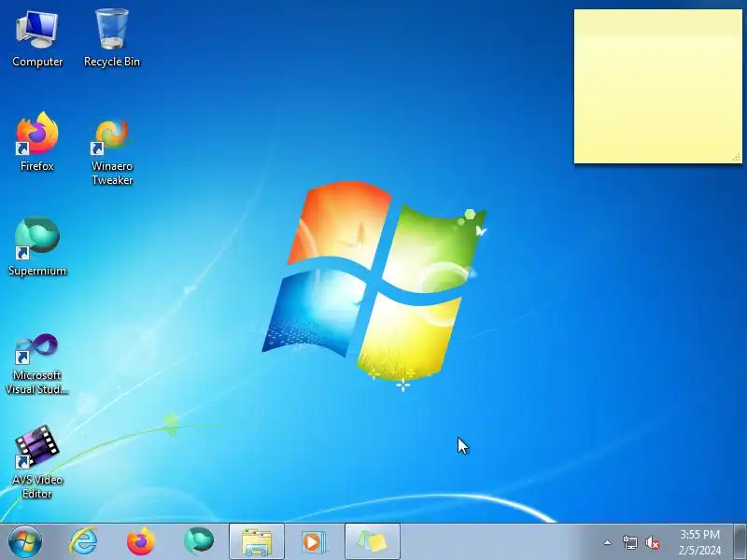
Task: Click the muted volume tray icon
Action: [653, 542]
